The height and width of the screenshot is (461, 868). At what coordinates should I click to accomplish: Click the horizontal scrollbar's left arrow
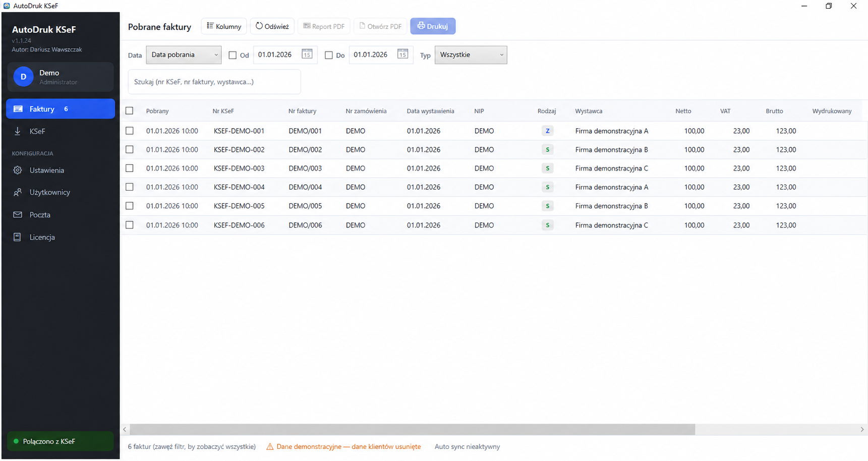pyautogui.click(x=125, y=429)
